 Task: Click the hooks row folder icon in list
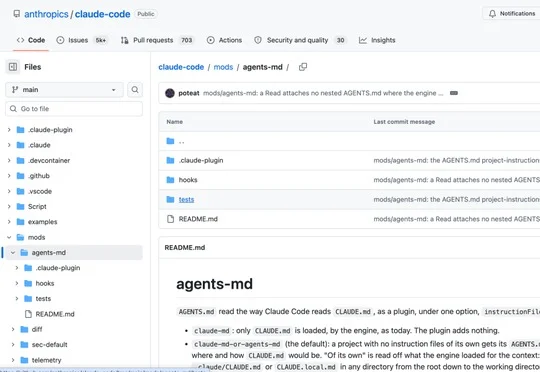tap(170, 180)
